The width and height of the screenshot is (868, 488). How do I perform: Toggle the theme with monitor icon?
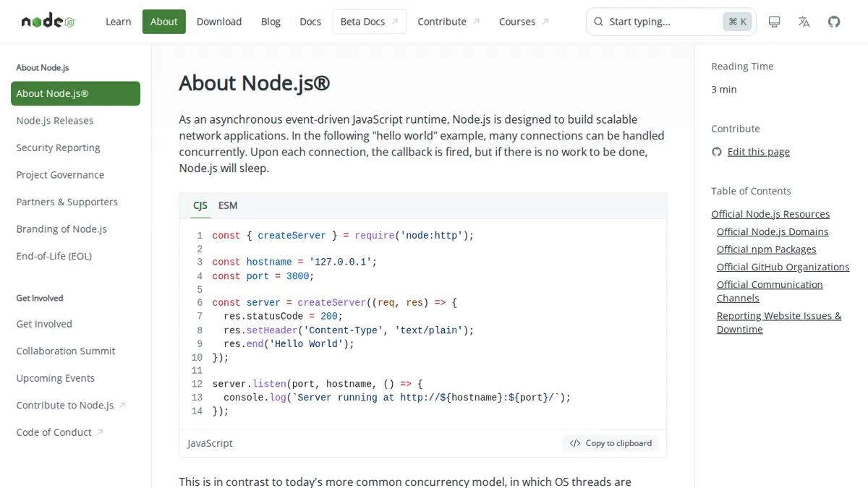point(774,22)
